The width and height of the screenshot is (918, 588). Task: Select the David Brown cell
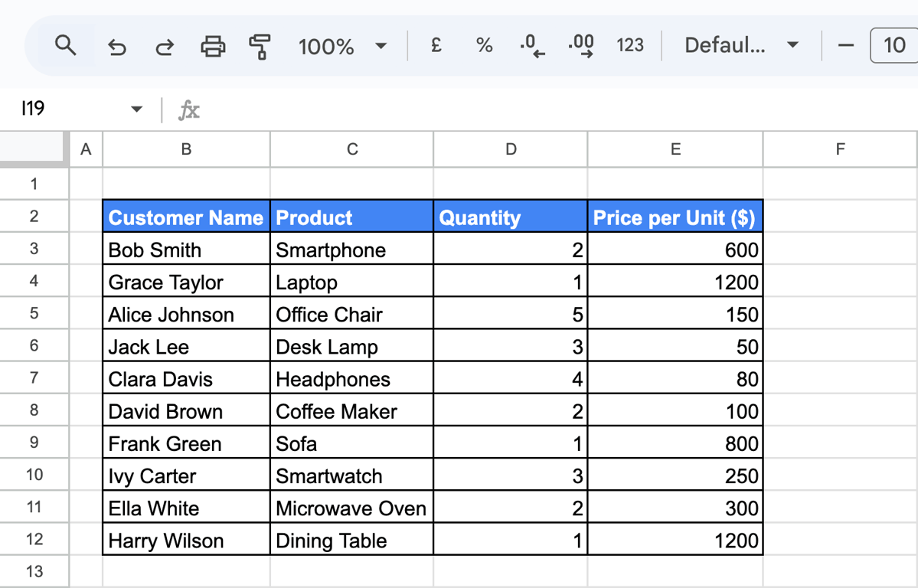click(186, 410)
